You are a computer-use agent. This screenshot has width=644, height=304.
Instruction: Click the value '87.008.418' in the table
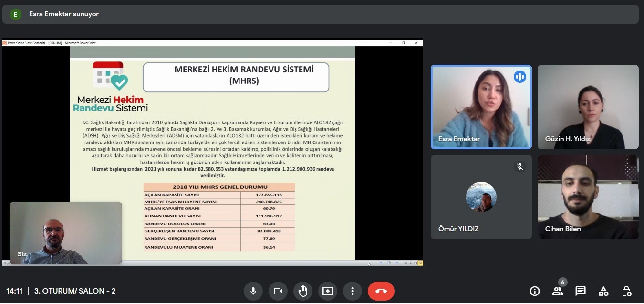pos(269,231)
